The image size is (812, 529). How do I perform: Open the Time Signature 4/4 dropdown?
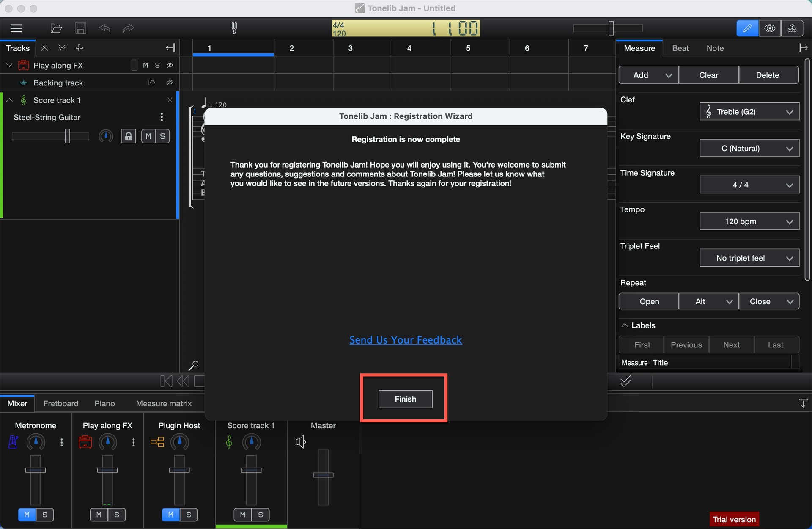point(749,185)
